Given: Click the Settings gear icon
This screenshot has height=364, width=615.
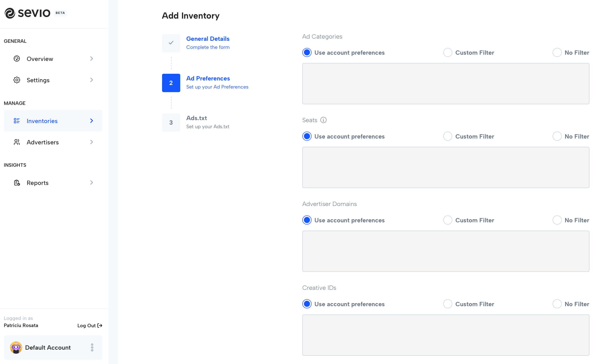Looking at the screenshot, I should tap(16, 80).
